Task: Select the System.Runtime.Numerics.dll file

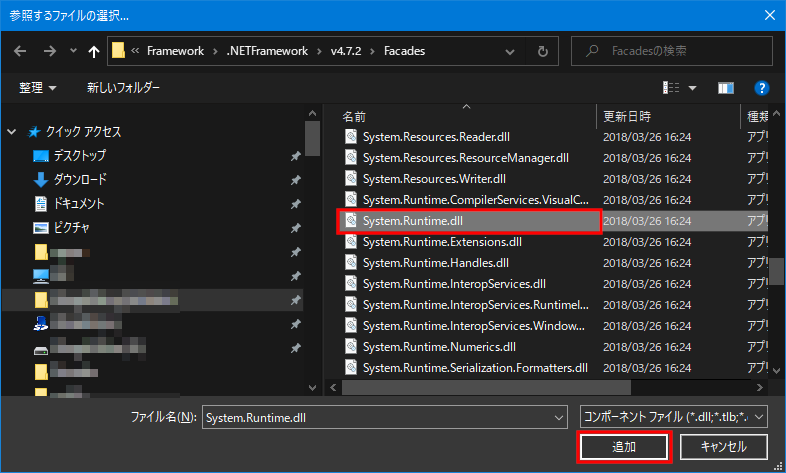Action: pyautogui.click(x=439, y=347)
